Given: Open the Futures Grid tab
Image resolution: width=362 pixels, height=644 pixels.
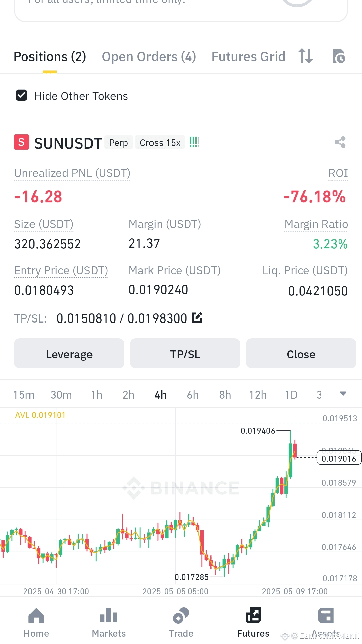Looking at the screenshot, I should click(x=248, y=57).
